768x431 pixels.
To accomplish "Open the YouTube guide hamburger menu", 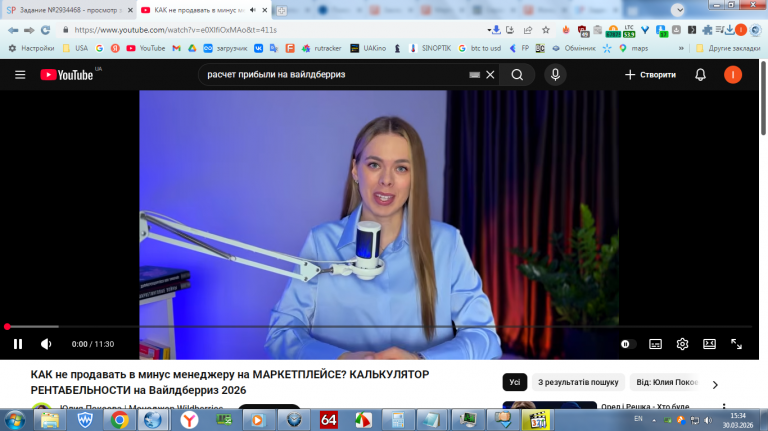I will (x=20, y=75).
